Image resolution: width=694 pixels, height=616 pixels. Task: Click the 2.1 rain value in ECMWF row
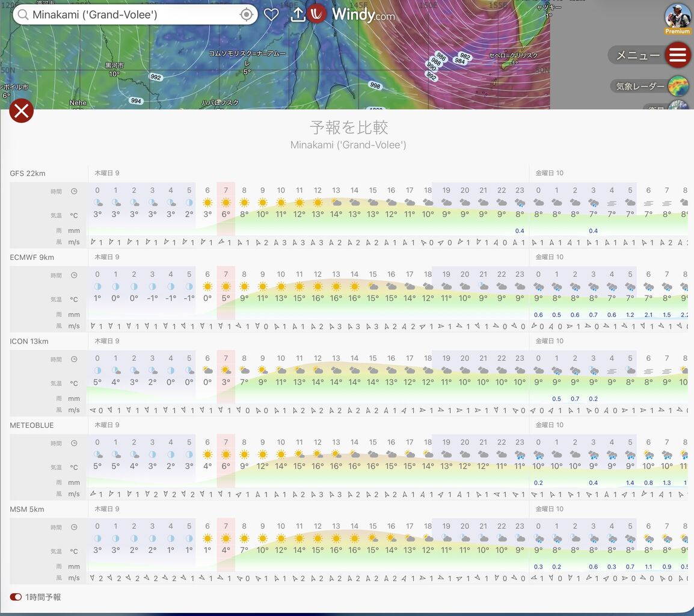coord(648,315)
